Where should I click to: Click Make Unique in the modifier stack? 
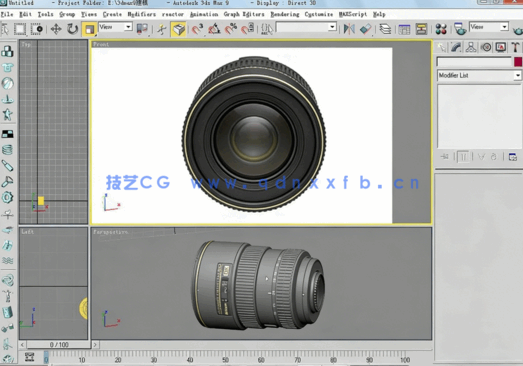click(x=481, y=156)
